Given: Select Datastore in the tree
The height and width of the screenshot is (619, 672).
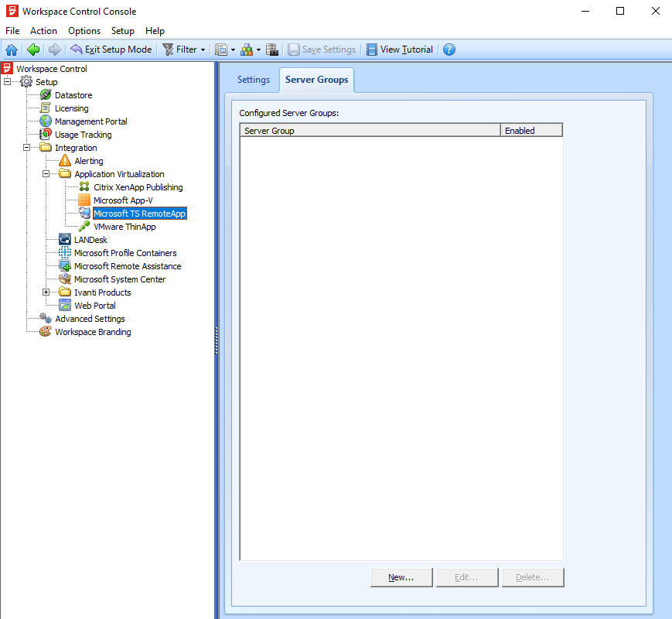Looking at the screenshot, I should 73,95.
